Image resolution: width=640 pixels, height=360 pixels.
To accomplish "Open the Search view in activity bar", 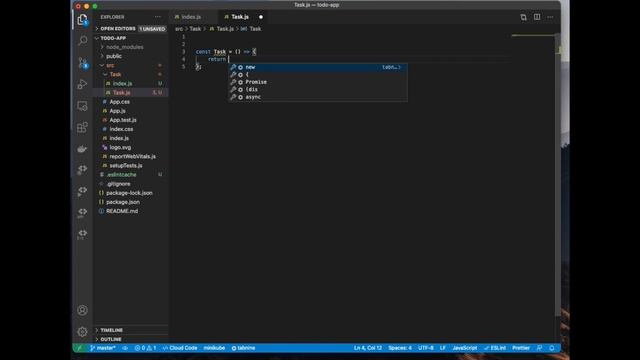I will pos(82,40).
